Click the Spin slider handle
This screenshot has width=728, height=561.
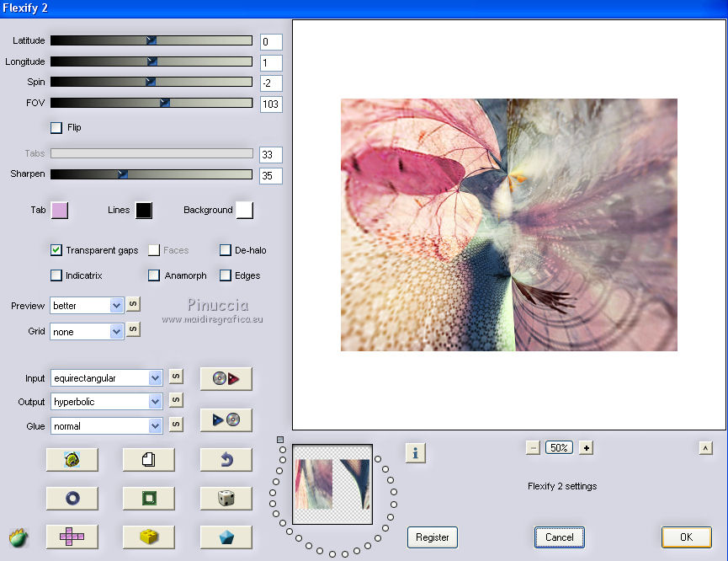pyautogui.click(x=151, y=82)
